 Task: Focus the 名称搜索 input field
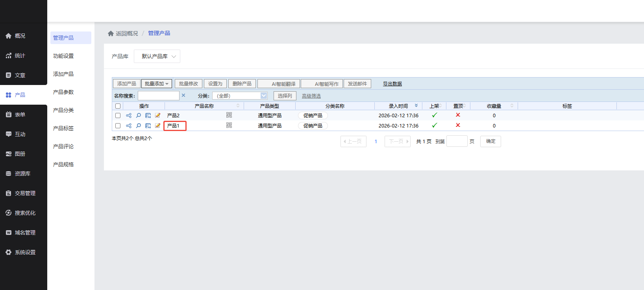click(x=159, y=96)
